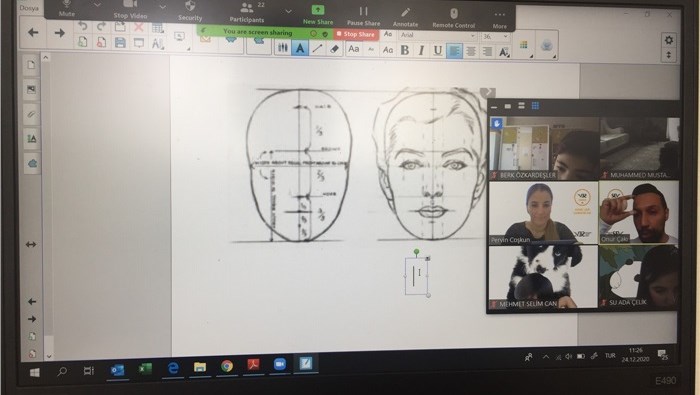Open the Arial font name dropdown
Viewport: 700px width, 395px height.
pyautogui.click(x=437, y=35)
